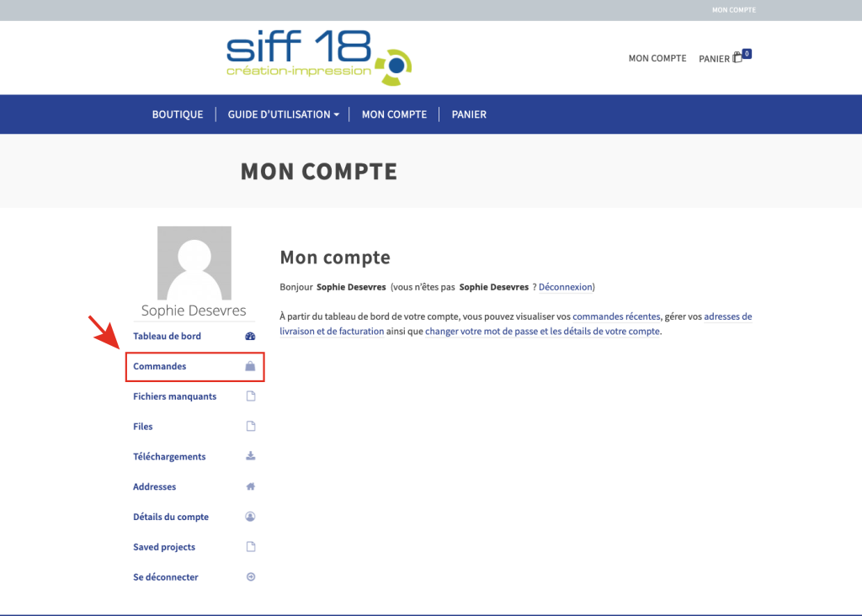The image size is (862, 616).
Task: Click Mon Compte in the top gray bar
Action: point(733,10)
